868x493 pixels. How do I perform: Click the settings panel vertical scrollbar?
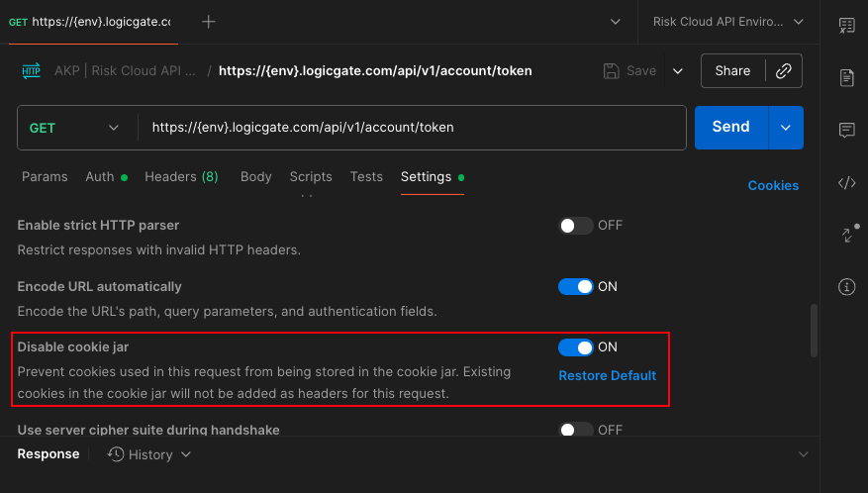(x=814, y=331)
